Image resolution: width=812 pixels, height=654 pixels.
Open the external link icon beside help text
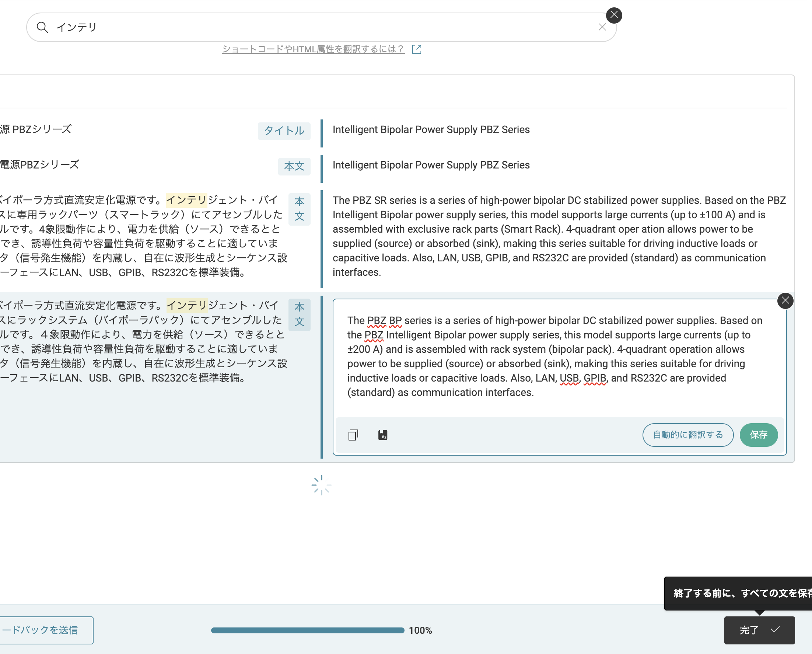click(x=417, y=49)
